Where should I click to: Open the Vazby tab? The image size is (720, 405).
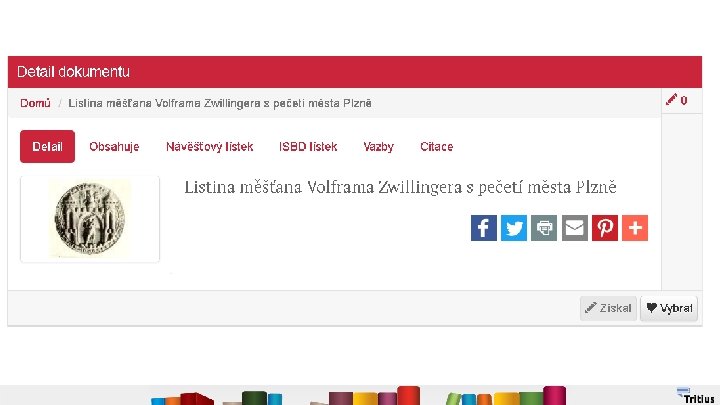click(x=378, y=146)
